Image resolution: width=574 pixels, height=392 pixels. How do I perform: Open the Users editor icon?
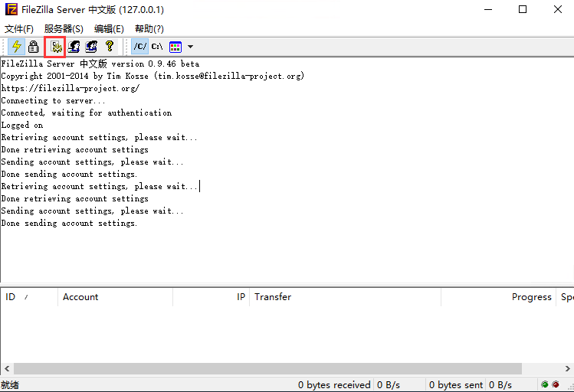(74, 47)
